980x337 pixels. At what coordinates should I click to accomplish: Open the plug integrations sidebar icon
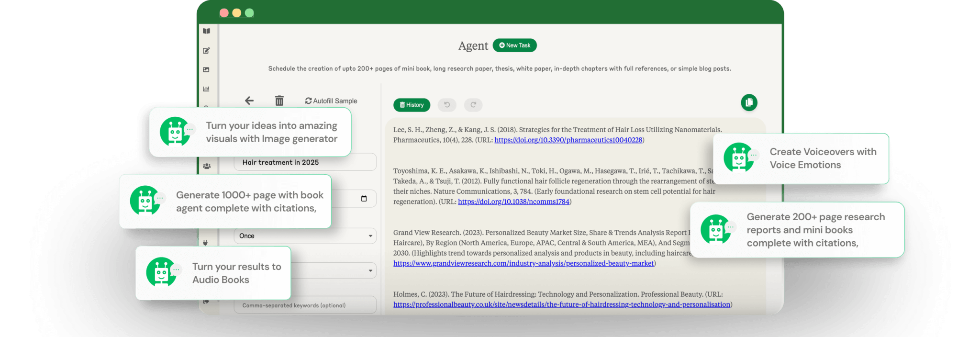point(205,243)
